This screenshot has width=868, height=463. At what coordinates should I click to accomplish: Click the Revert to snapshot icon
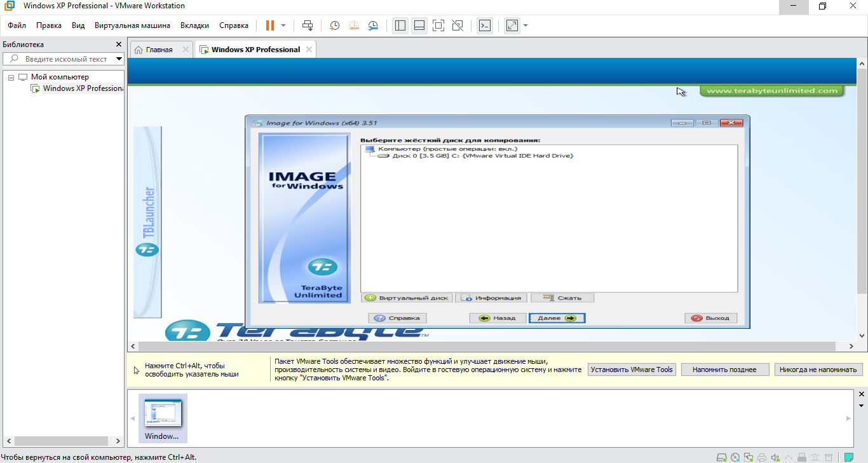354,25
